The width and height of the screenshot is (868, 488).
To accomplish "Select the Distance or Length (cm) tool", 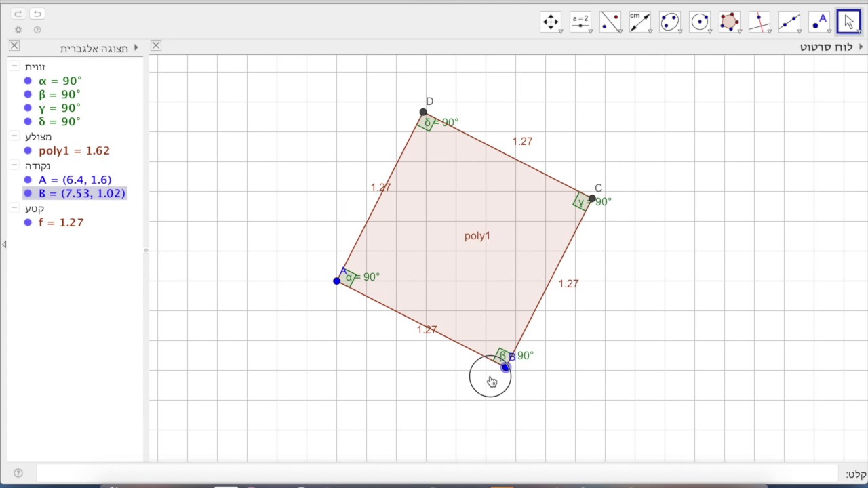I will pyautogui.click(x=640, y=22).
